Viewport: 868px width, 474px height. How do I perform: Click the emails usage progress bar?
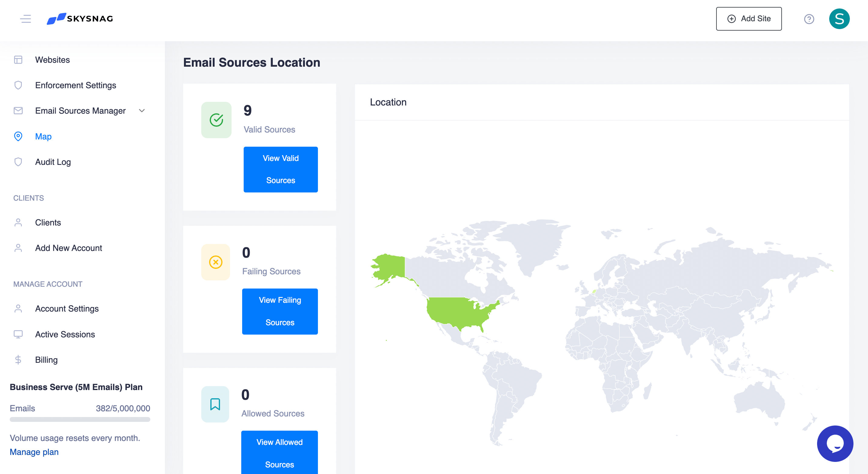tap(80, 419)
